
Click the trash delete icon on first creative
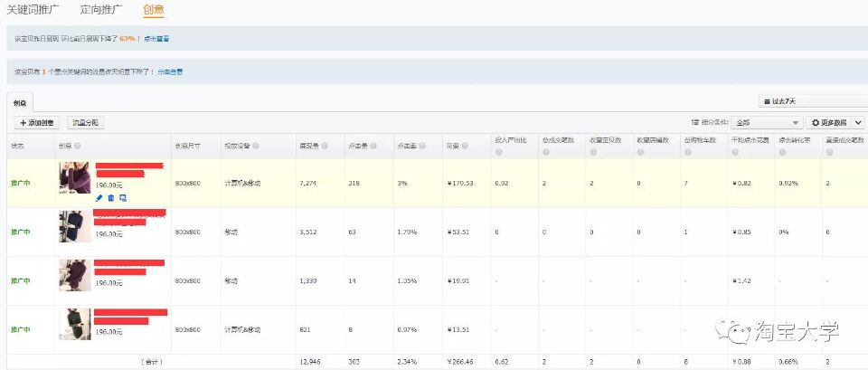[x=110, y=197]
